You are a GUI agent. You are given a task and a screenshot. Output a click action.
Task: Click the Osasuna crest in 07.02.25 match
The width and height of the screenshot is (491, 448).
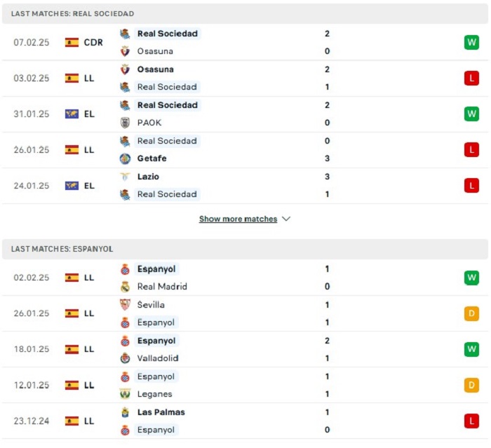pos(125,51)
